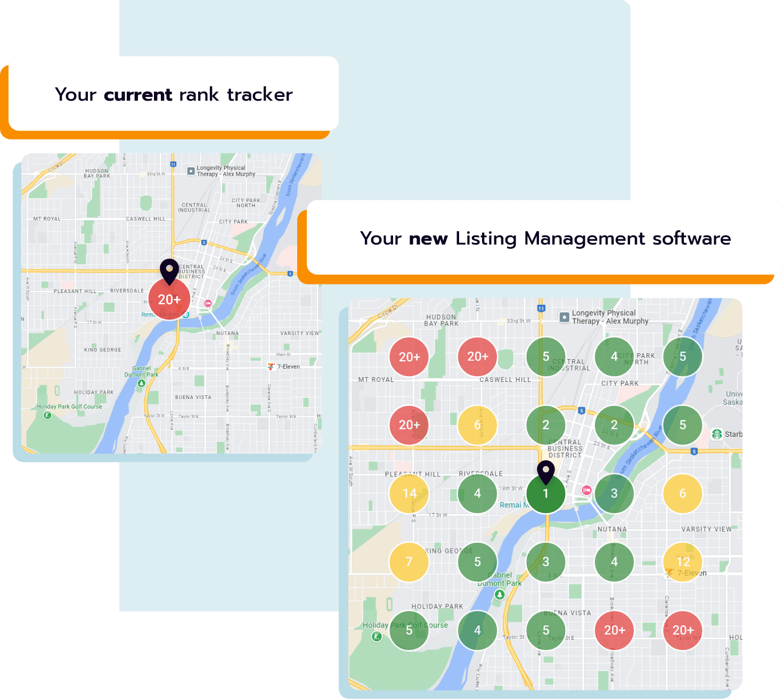Select the green rank 3 circle beside the hotel icon

click(614, 493)
